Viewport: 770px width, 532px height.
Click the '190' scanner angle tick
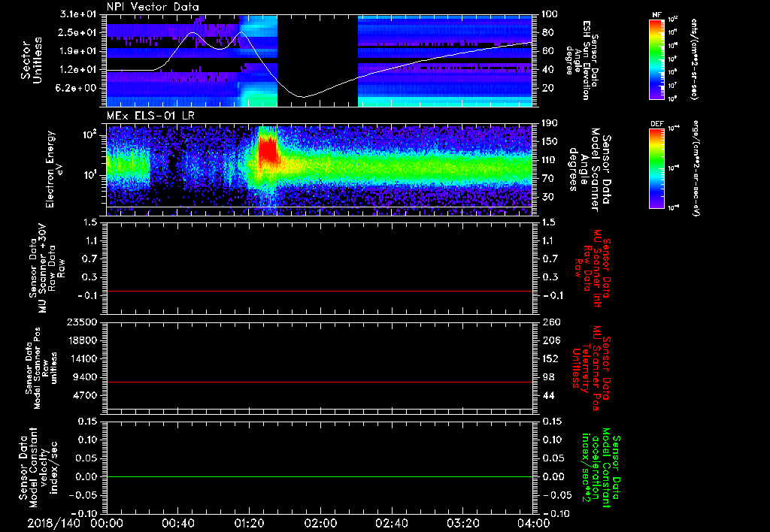[x=551, y=123]
